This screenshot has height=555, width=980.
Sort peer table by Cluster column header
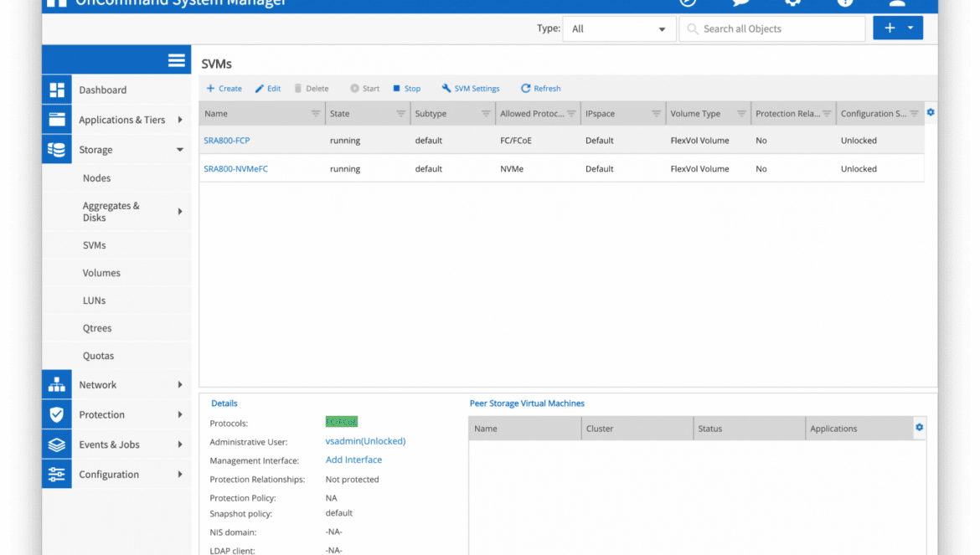pos(637,429)
